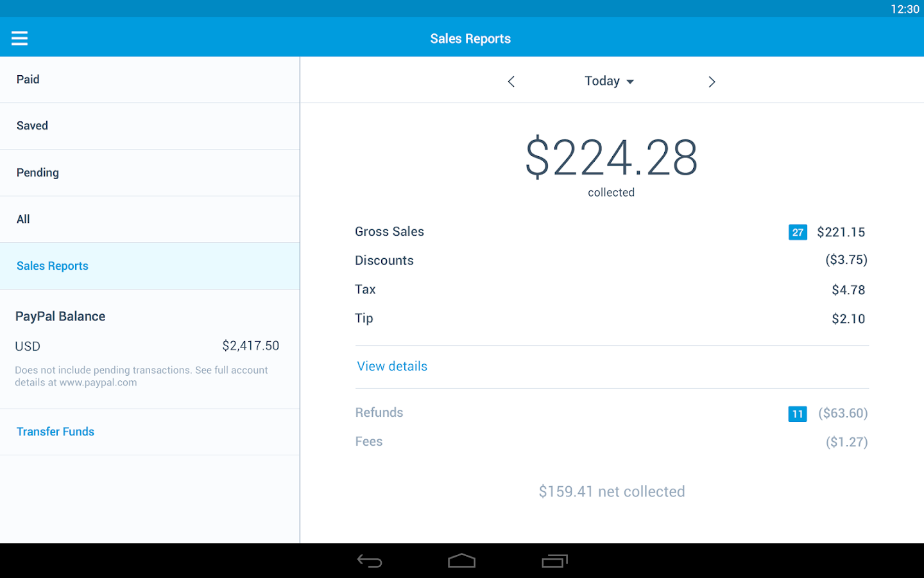This screenshot has width=924, height=578.
Task: Select the Saved transactions tab
Action: click(150, 126)
